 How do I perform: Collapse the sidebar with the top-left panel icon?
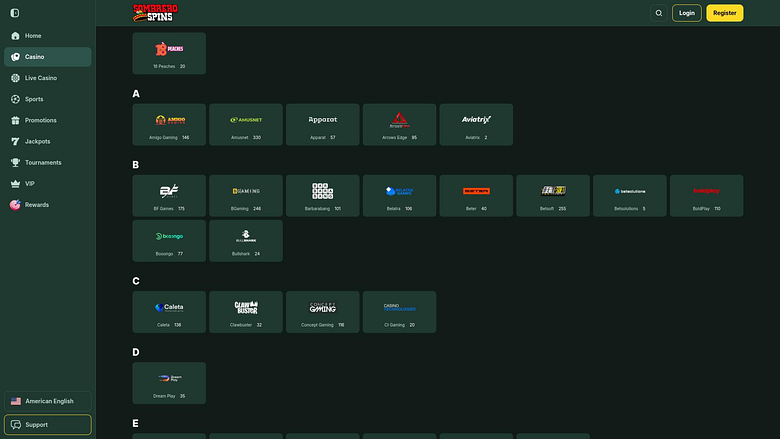(x=15, y=13)
